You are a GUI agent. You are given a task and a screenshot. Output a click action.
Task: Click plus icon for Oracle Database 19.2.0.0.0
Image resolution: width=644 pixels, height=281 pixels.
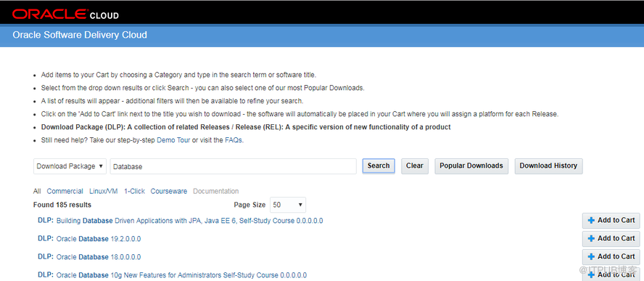[x=592, y=239]
